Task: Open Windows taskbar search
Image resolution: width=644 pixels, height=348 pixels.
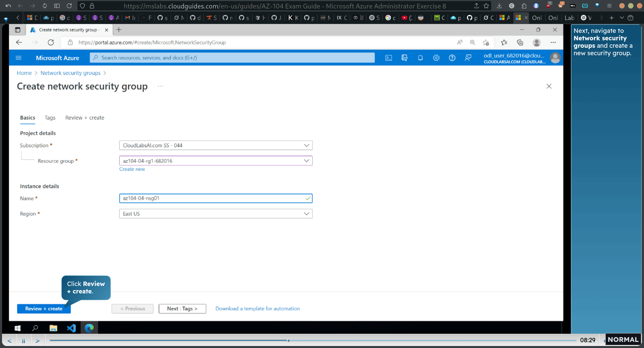Action: point(35,328)
